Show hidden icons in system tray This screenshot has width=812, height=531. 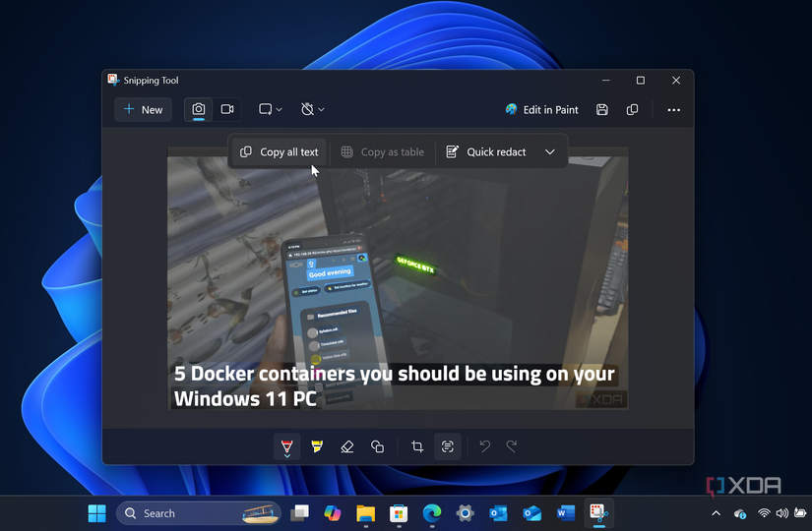click(717, 513)
